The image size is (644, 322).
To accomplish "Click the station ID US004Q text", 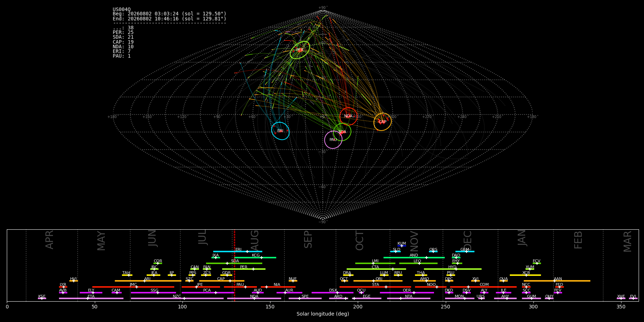I will [122, 9].
